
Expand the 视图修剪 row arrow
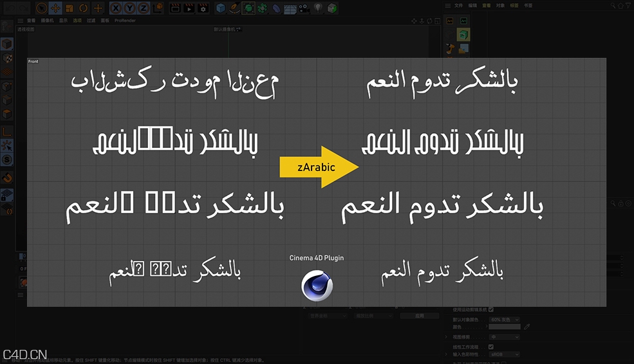pyautogui.click(x=447, y=337)
